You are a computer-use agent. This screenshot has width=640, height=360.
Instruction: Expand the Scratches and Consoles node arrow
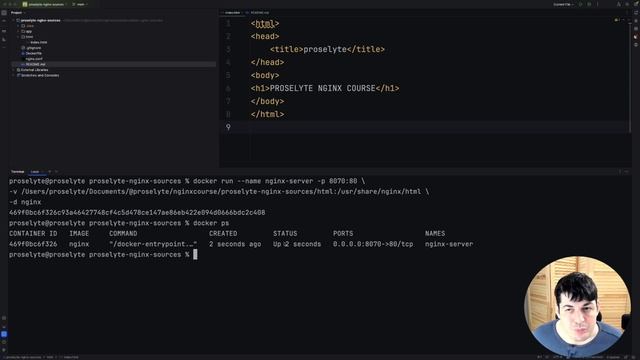click(x=13, y=76)
